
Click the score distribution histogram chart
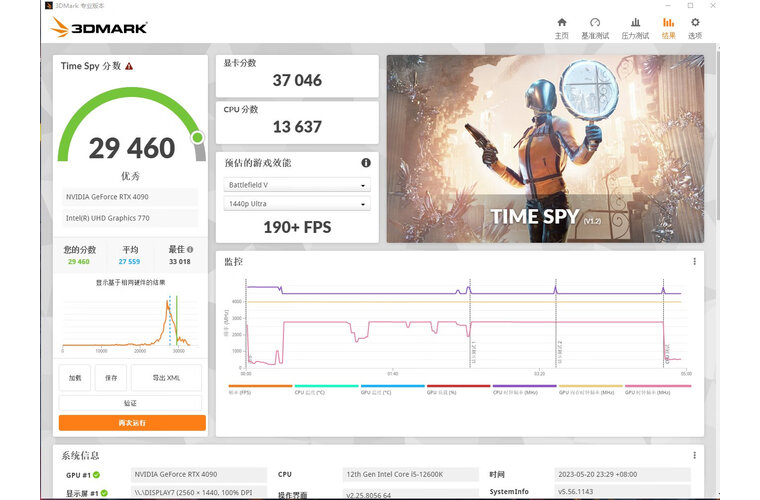(x=130, y=322)
